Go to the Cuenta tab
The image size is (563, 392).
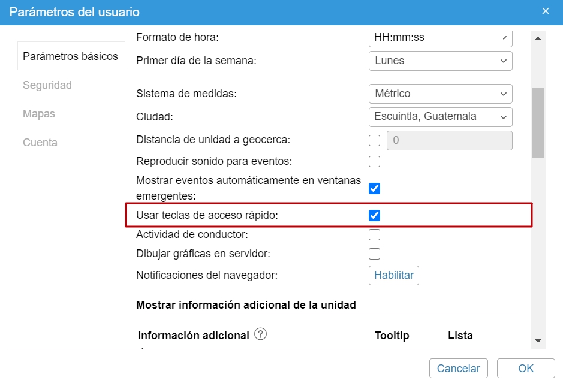(40, 143)
